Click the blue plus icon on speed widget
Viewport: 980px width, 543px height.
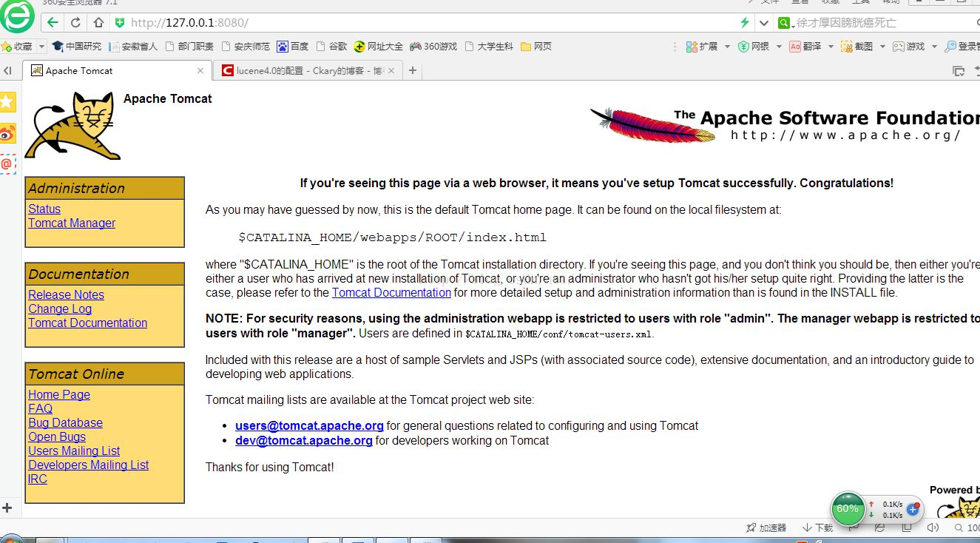click(x=913, y=510)
